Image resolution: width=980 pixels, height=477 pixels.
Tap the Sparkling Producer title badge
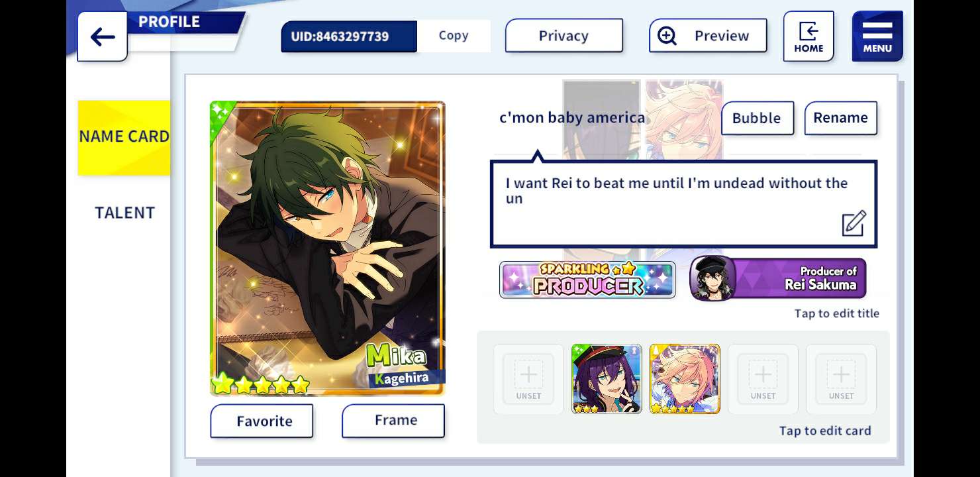click(x=587, y=280)
